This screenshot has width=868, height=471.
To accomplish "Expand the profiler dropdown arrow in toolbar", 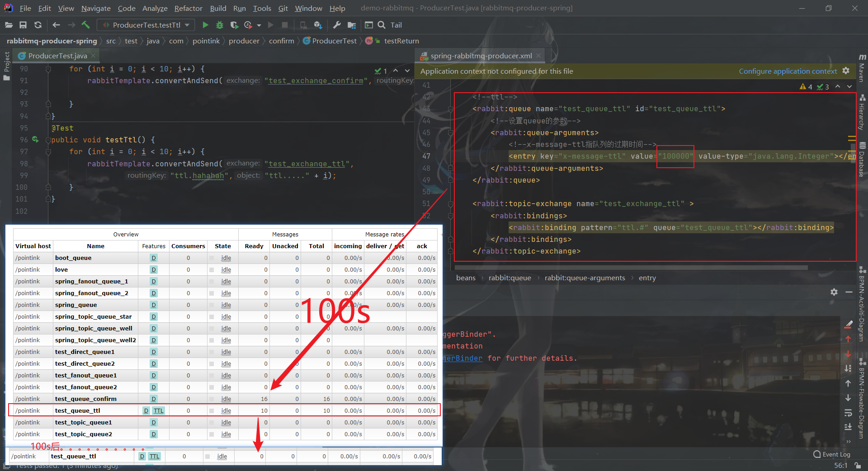I will 259,25.
